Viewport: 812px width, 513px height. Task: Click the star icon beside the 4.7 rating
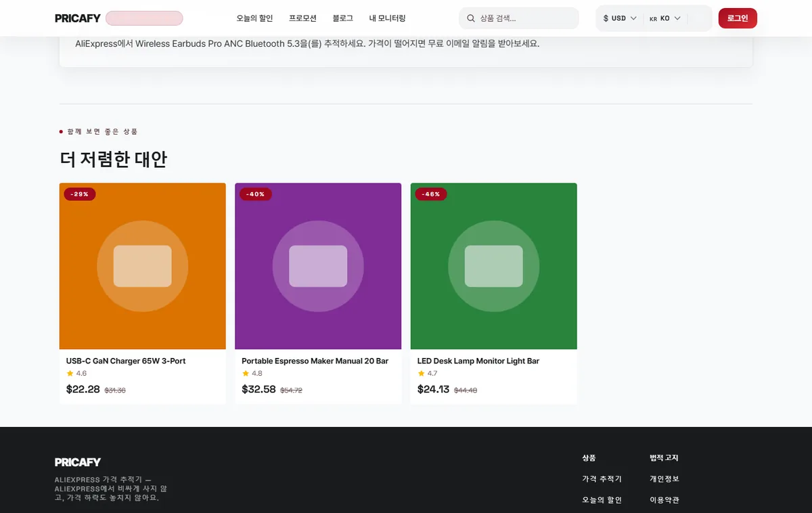tap(421, 373)
